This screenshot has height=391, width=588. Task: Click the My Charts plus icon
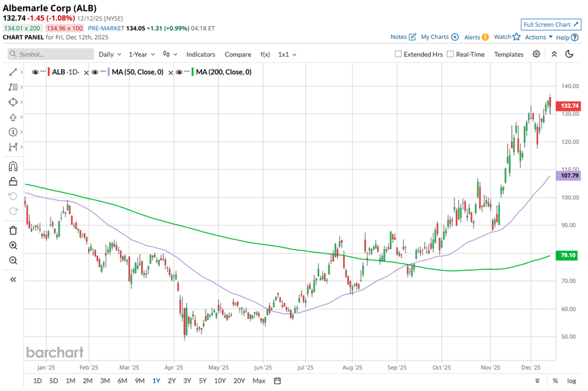455,36
